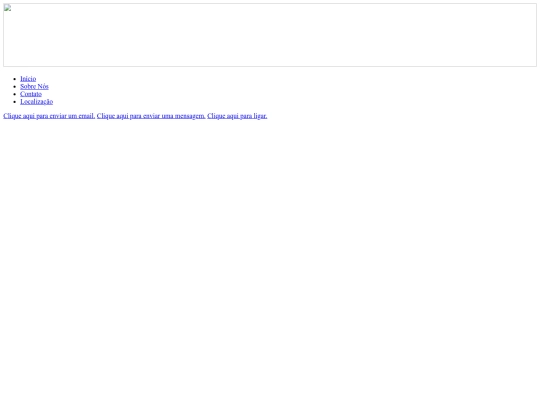Image resolution: width=540 pixels, height=405 pixels.
Task: Click the 'Clique aqui para ligar' link
Action: pyautogui.click(x=237, y=116)
